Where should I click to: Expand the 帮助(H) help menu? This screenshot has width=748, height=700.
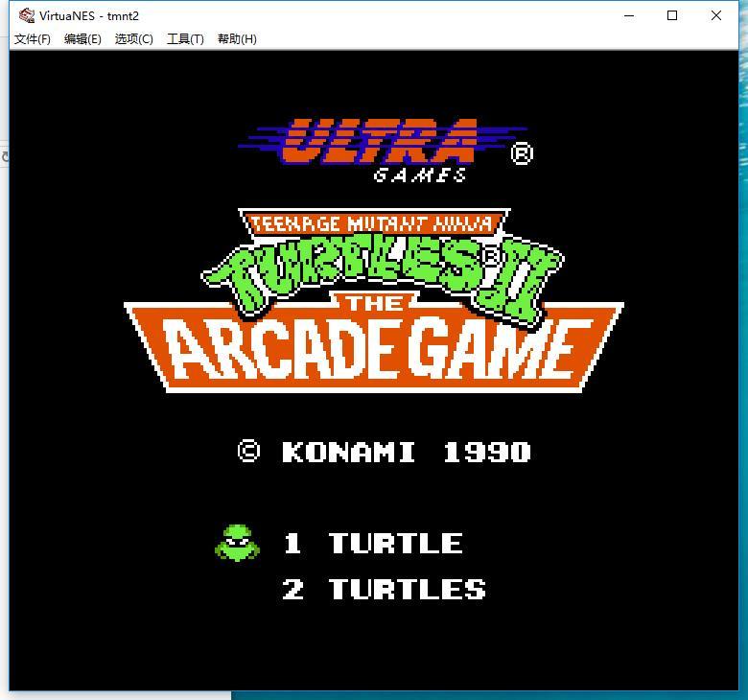pos(237,39)
